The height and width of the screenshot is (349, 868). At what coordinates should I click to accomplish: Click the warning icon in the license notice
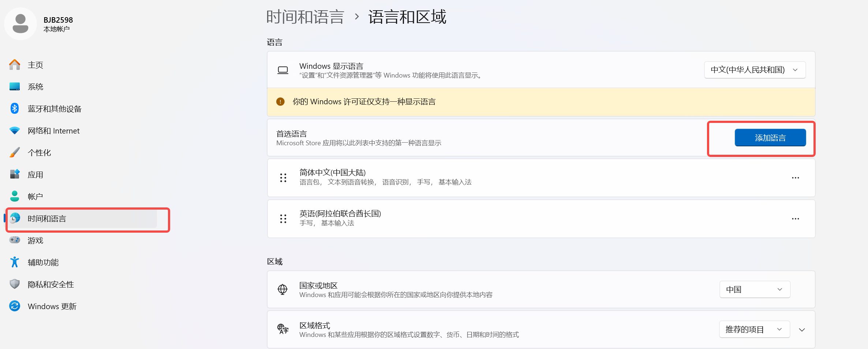tap(280, 102)
